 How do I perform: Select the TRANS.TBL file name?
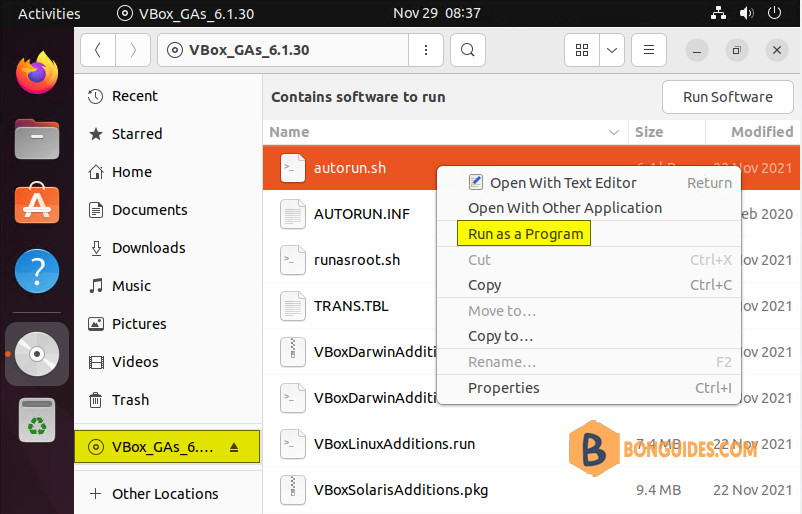pos(351,306)
